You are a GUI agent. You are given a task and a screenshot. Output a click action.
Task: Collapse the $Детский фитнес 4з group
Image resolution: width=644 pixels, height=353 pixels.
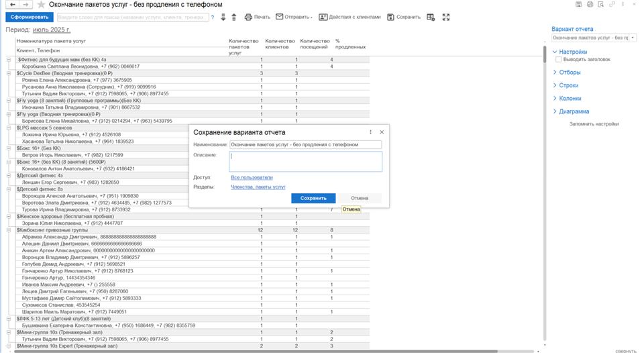pyautogui.click(x=9, y=175)
